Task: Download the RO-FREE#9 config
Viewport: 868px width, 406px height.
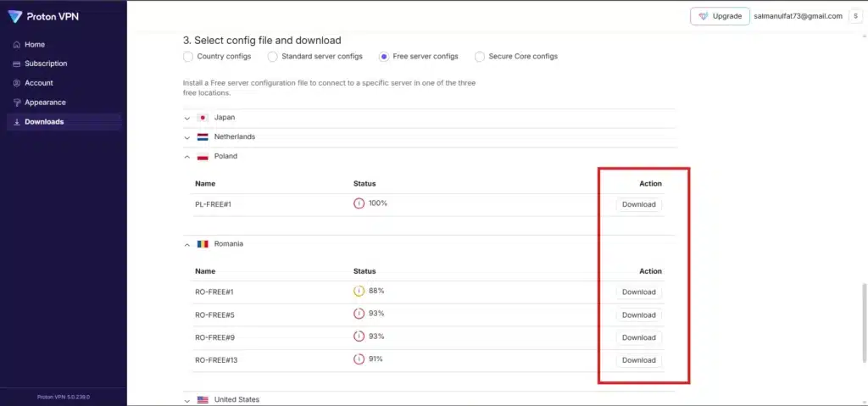Action: click(x=639, y=338)
